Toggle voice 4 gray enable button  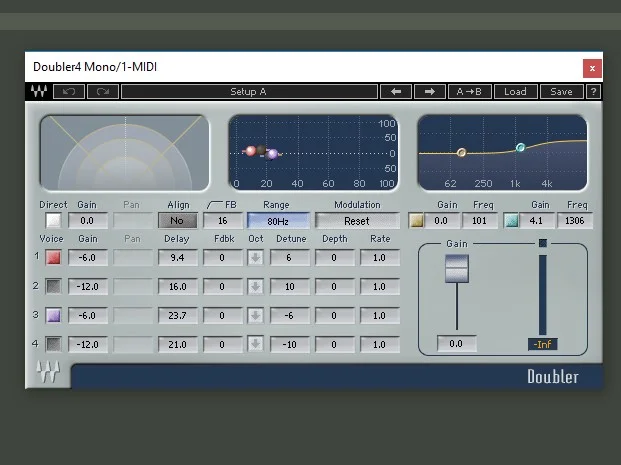tap(53, 344)
